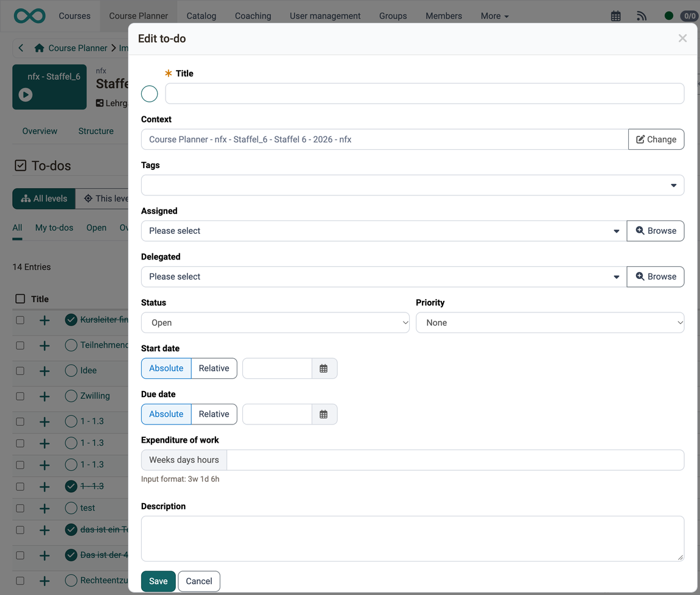Click Change button for Context
Screen dimensions: 700x595
pos(656,139)
